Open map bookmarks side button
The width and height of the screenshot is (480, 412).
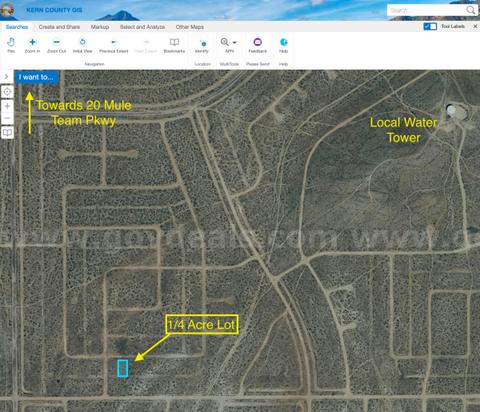click(7, 133)
